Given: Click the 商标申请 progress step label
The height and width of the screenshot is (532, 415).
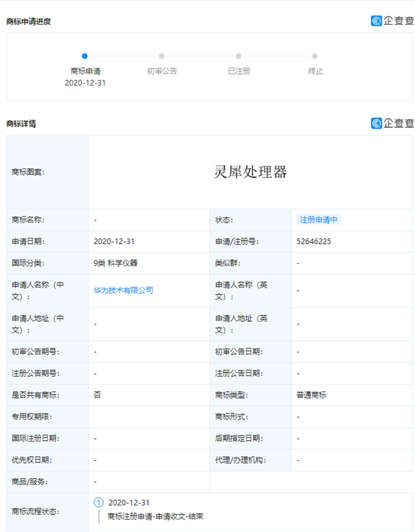Looking at the screenshot, I should click(84, 71).
